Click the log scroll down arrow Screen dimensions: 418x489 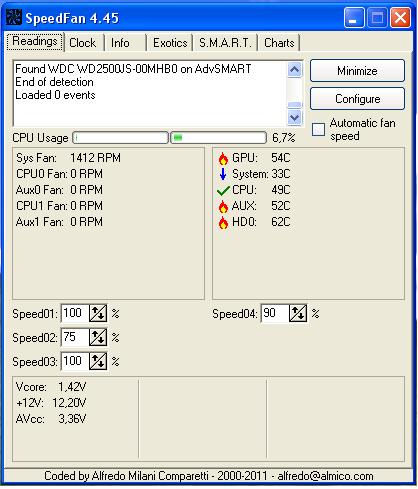pos(294,117)
